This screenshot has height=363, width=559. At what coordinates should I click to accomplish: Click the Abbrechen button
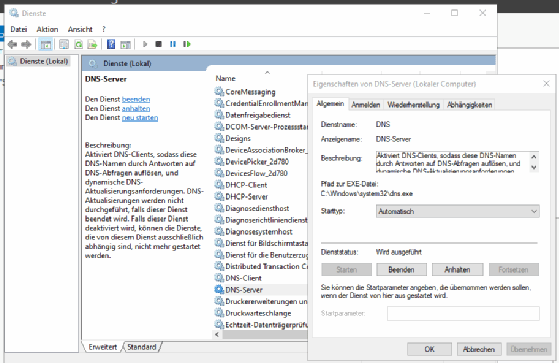point(479,349)
